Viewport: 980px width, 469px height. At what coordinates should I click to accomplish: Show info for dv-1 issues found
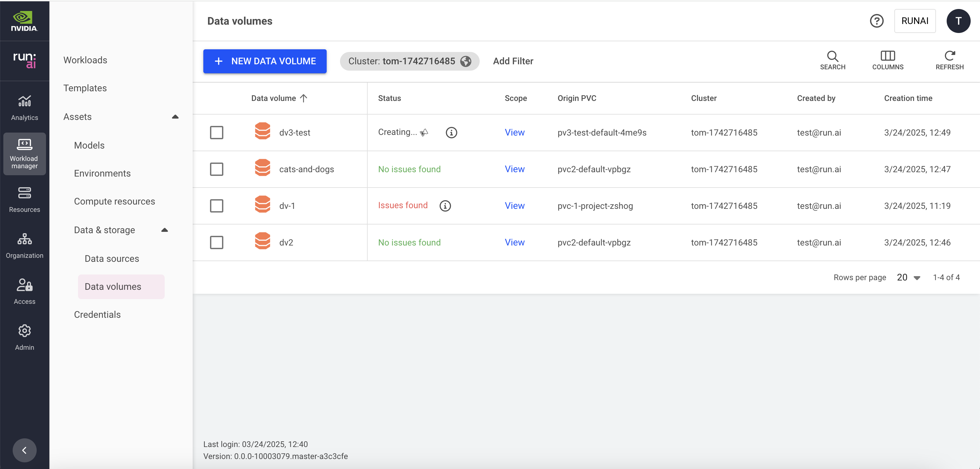click(x=445, y=206)
